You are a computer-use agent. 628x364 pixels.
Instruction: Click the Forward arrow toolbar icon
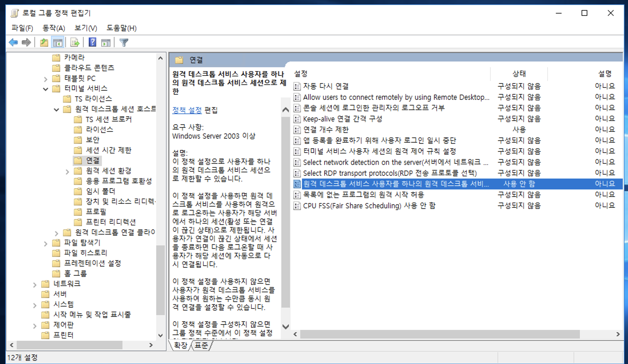(x=26, y=43)
